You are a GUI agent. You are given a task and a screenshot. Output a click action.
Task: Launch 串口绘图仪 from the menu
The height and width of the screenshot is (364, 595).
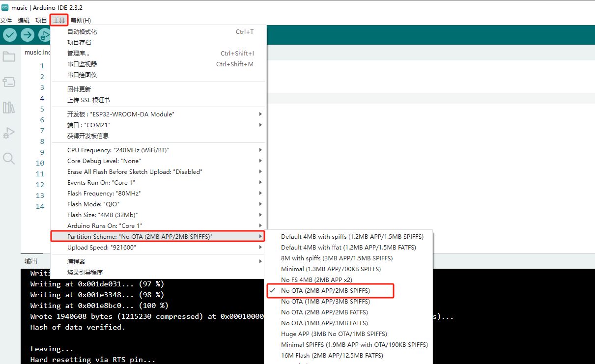[158, 75]
